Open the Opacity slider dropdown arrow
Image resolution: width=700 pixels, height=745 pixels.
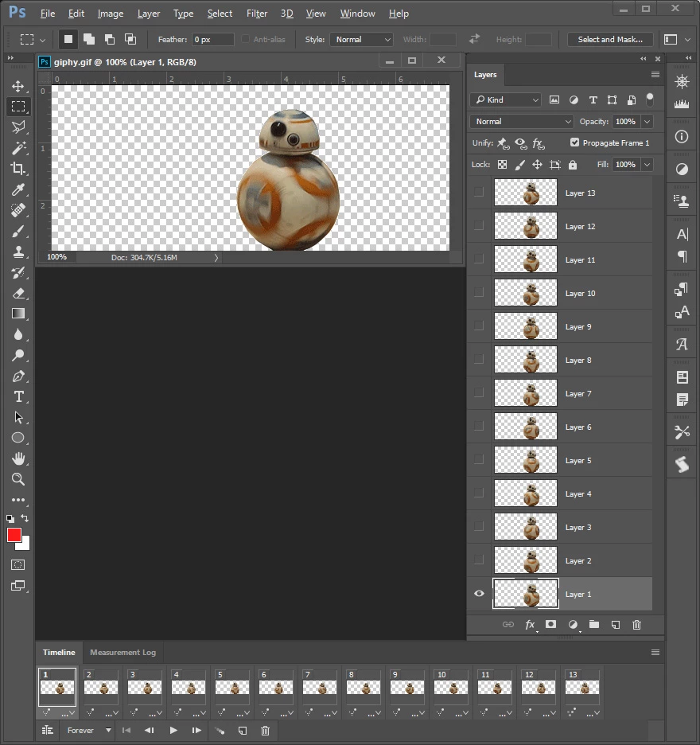[647, 122]
